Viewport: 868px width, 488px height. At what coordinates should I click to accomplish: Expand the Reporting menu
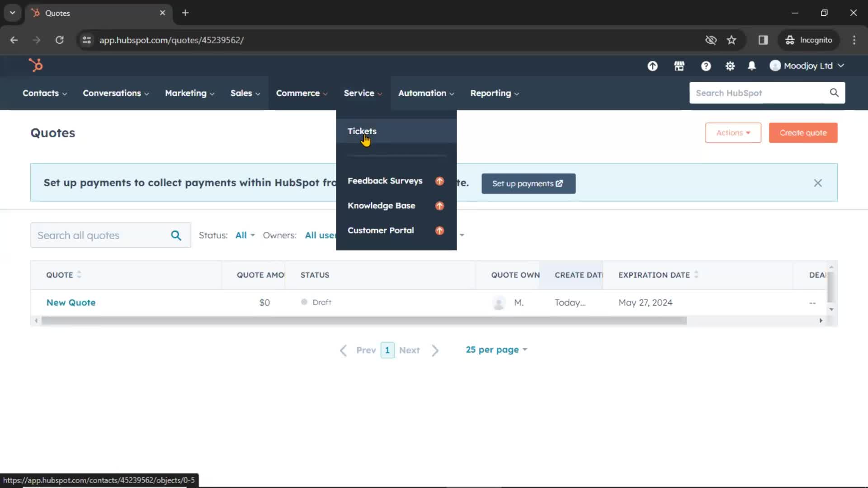tap(494, 93)
